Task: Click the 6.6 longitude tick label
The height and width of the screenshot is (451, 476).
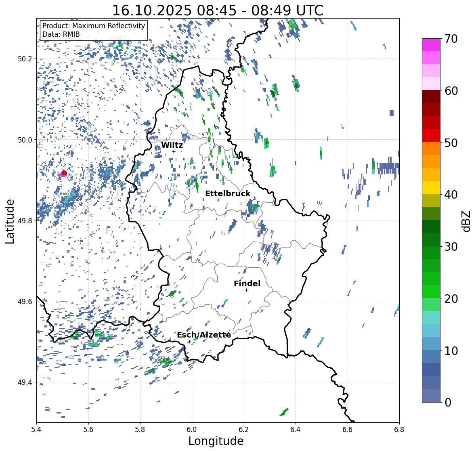Action: coord(348,430)
